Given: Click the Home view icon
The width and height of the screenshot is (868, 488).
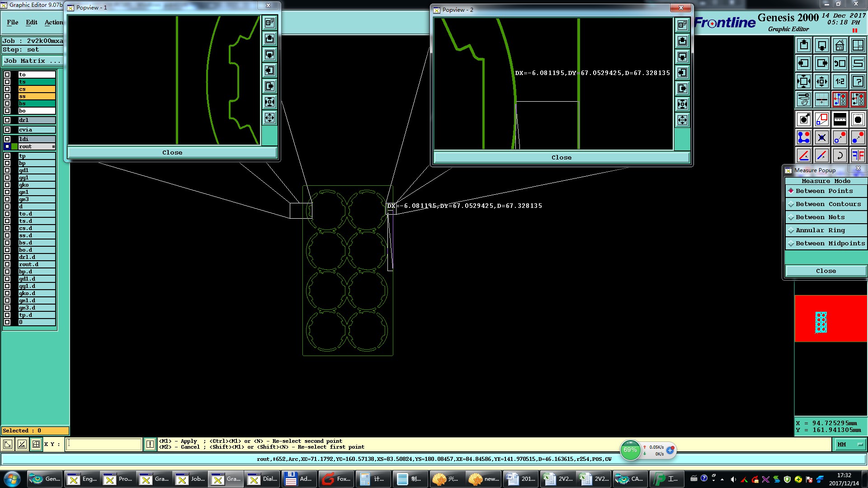Looking at the screenshot, I should [840, 45].
